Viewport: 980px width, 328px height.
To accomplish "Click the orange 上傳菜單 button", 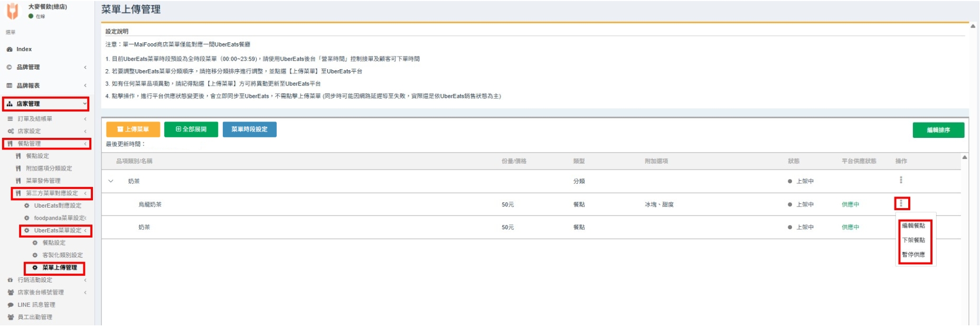I will [x=133, y=129].
